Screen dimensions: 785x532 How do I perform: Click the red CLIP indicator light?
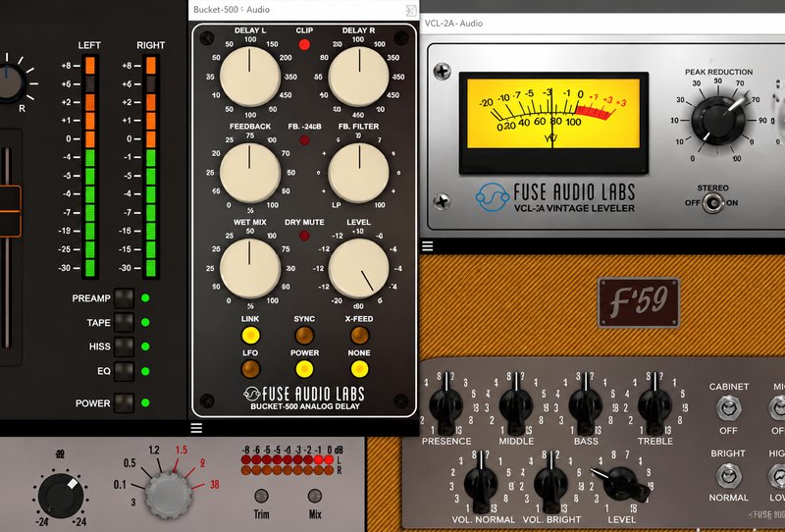[304, 44]
